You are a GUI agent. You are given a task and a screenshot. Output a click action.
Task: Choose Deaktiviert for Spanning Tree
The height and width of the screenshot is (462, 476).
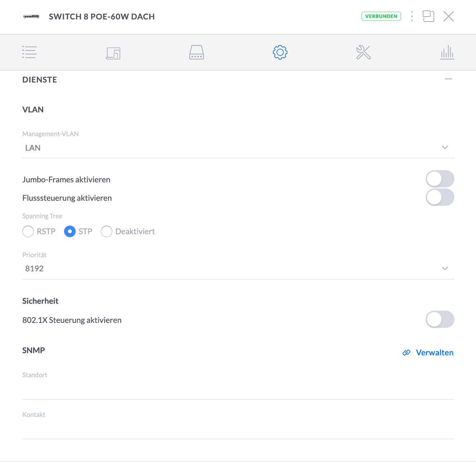click(107, 231)
